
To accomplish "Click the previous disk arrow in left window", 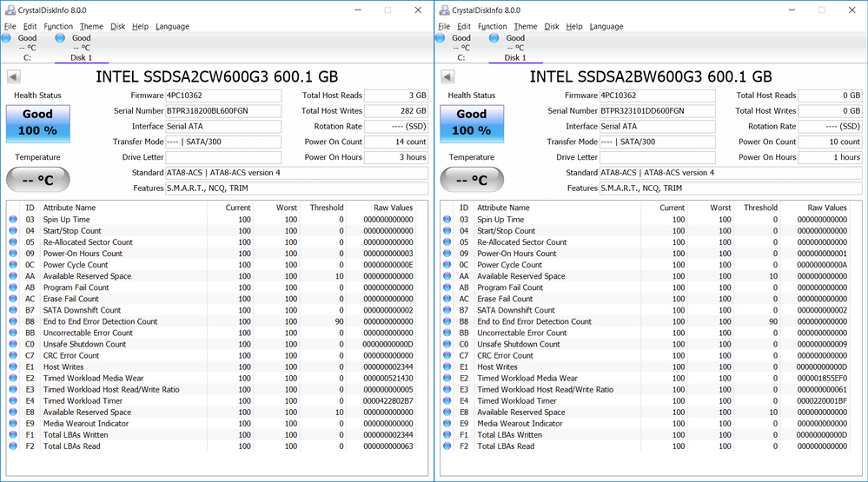I will (x=13, y=76).
